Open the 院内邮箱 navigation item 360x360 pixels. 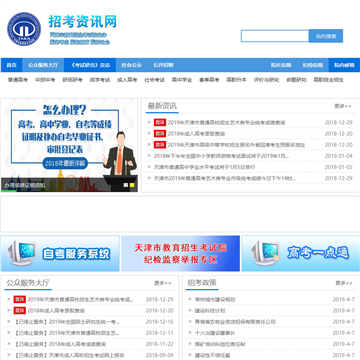[344, 65]
